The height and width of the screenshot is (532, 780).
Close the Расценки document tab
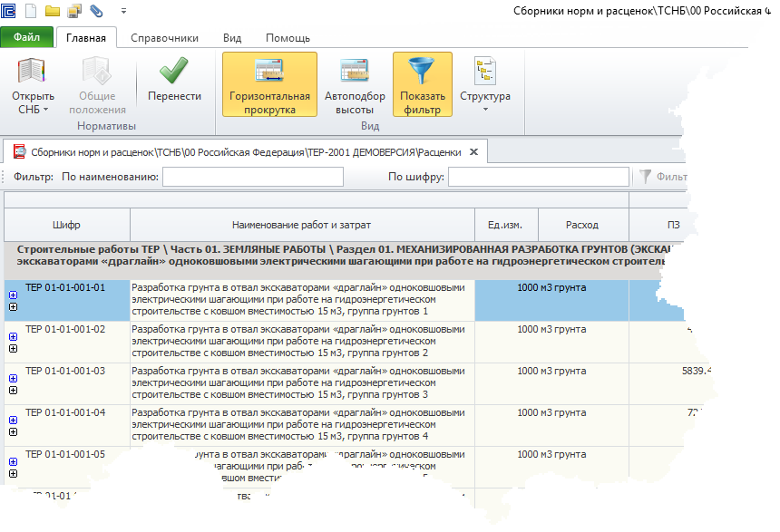(473, 151)
